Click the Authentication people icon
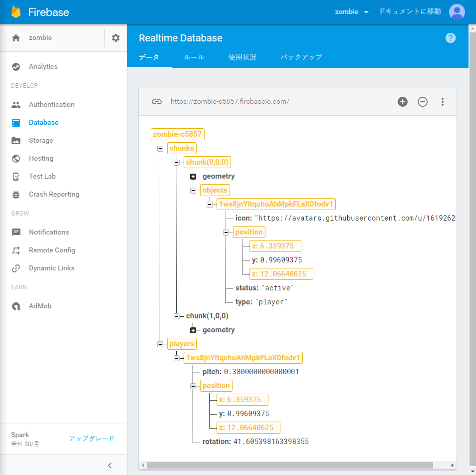476x475 pixels. pos(16,105)
